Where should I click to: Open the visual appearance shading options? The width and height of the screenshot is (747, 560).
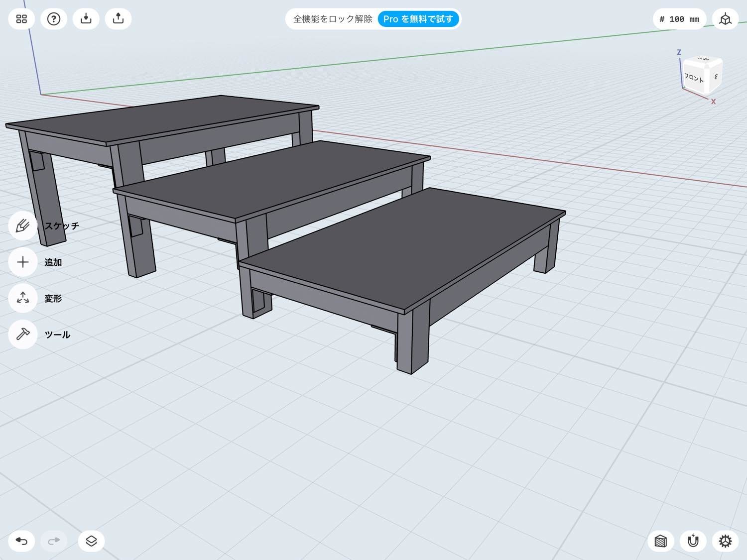(x=660, y=541)
